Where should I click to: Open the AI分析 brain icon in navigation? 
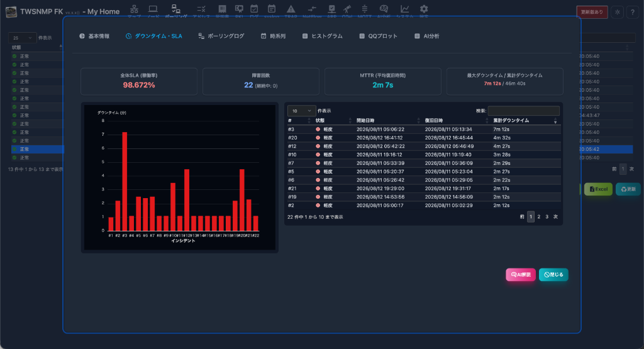coord(384,9)
